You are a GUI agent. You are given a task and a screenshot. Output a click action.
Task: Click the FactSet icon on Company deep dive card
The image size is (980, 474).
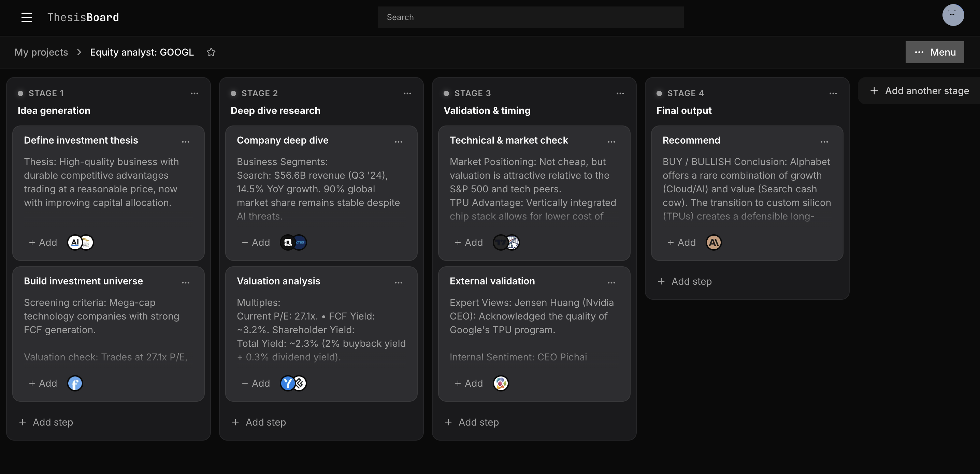(x=300, y=242)
